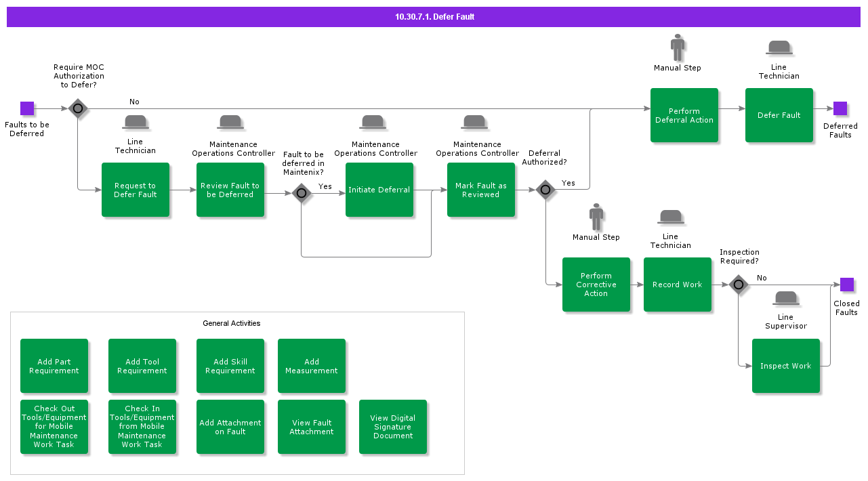
Task: Select the Fault to be deferred in Maintenix gateway
Action: [302, 193]
